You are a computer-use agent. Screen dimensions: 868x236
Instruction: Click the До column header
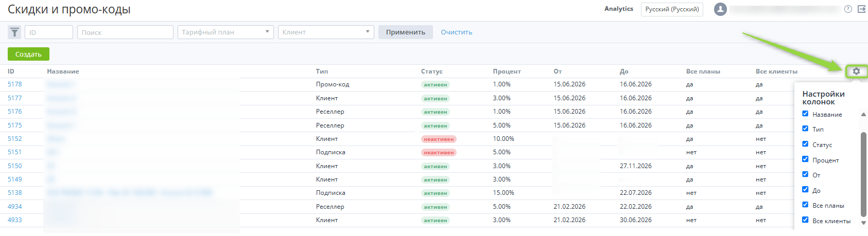(x=624, y=71)
